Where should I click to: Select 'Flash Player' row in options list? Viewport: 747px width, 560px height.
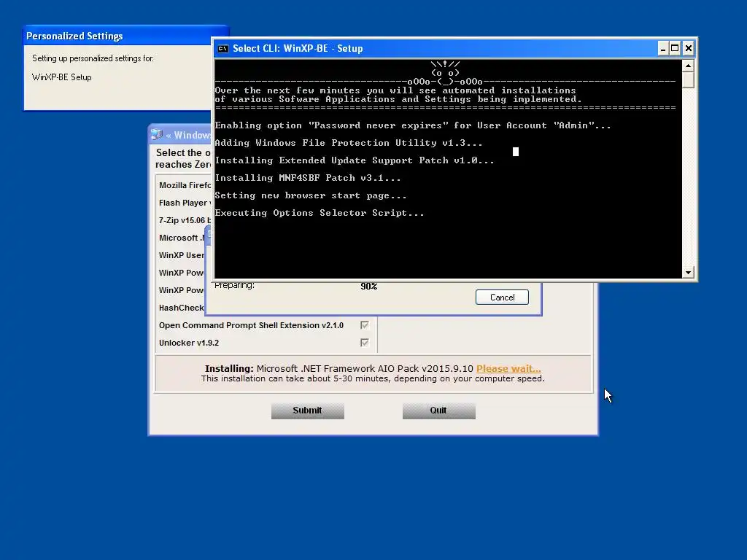pyautogui.click(x=183, y=203)
